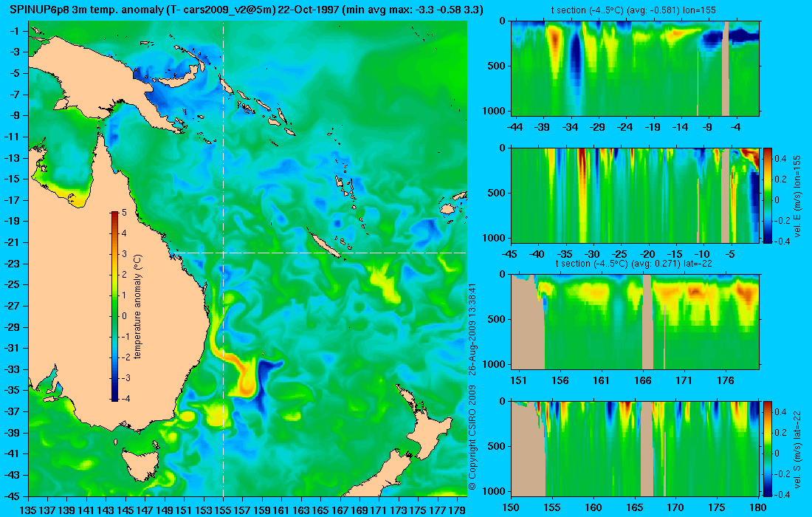Screen dimensions: 812x517
Task: Click the "-35" tick under the vel. E section
Action: [565, 254]
